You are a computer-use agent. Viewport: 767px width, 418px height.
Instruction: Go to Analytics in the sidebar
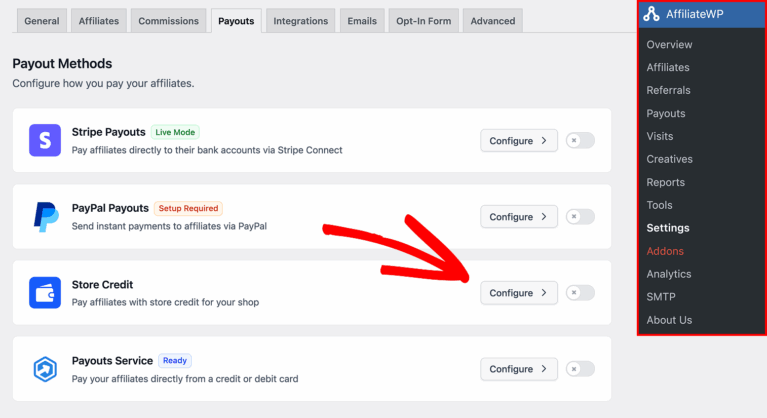tap(669, 274)
